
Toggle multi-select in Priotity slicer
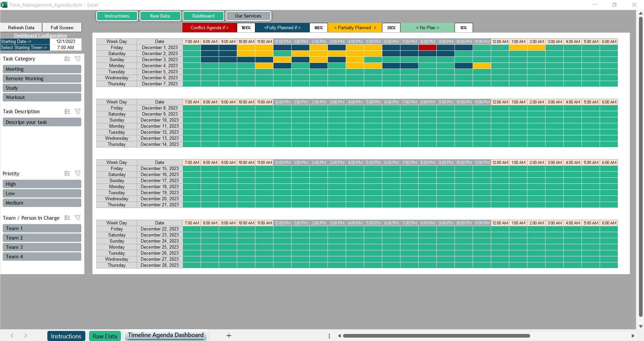point(67,173)
